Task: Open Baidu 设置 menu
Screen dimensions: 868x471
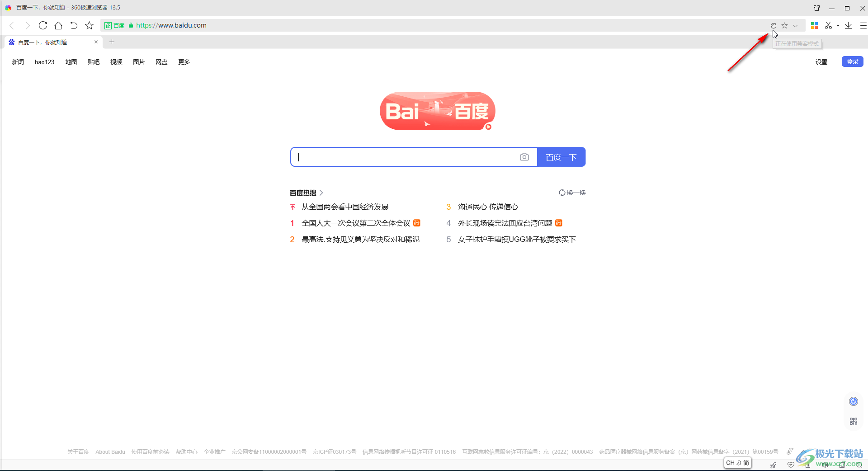Action: 821,62
